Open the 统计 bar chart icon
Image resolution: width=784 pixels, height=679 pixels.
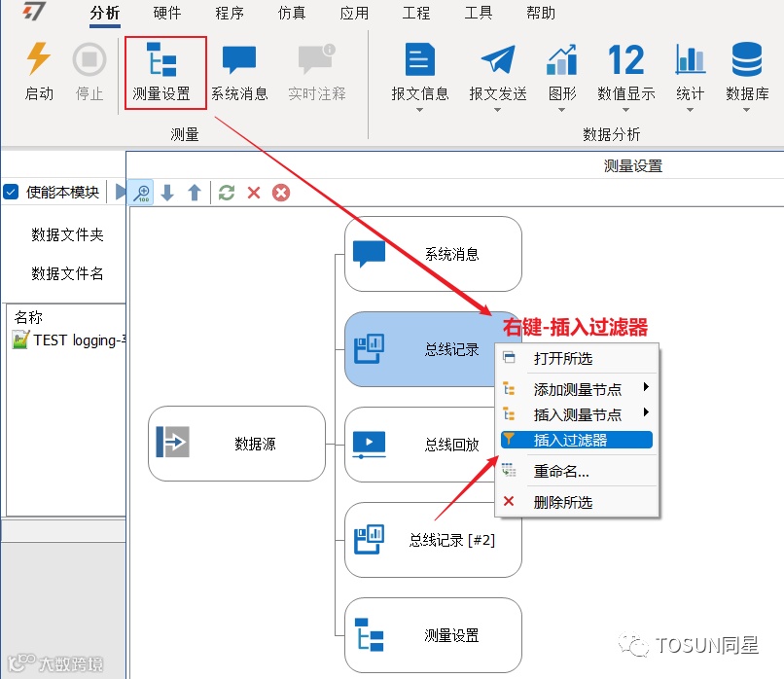click(690, 59)
